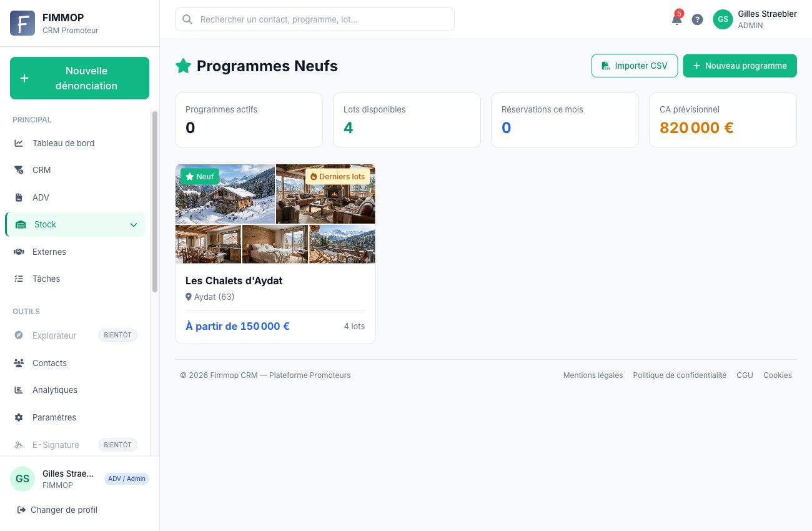This screenshot has height=531, width=812.
Task: Click the green star beside Programmes Neufs
Action: (x=183, y=66)
